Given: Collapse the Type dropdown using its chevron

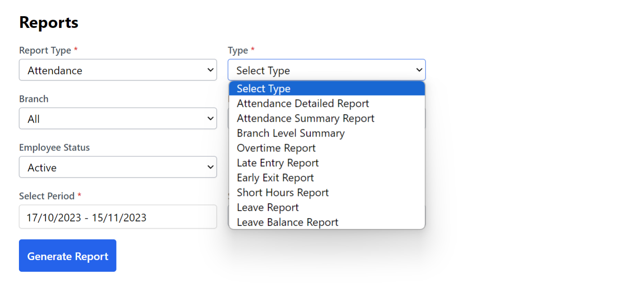Looking at the screenshot, I should pos(418,70).
